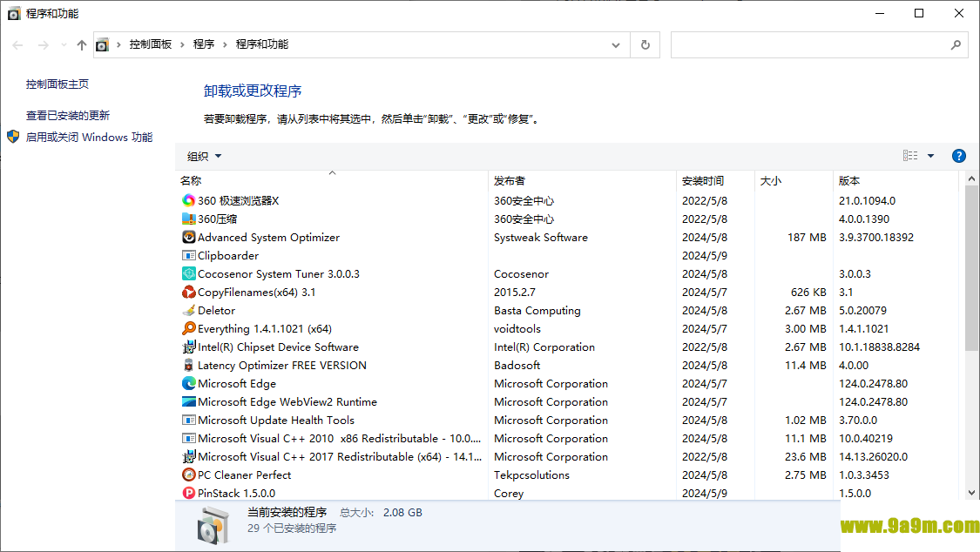980x552 pixels.
Task: Click the PC Cleaner Perfect icon
Action: click(x=189, y=475)
